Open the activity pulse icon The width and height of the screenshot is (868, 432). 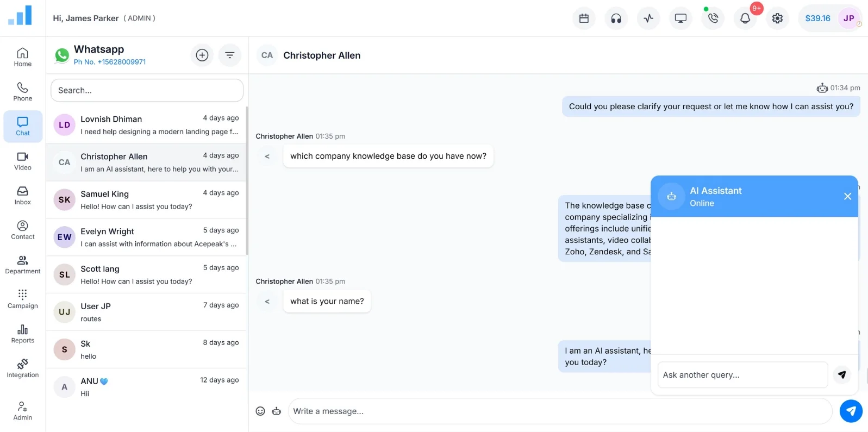point(648,18)
